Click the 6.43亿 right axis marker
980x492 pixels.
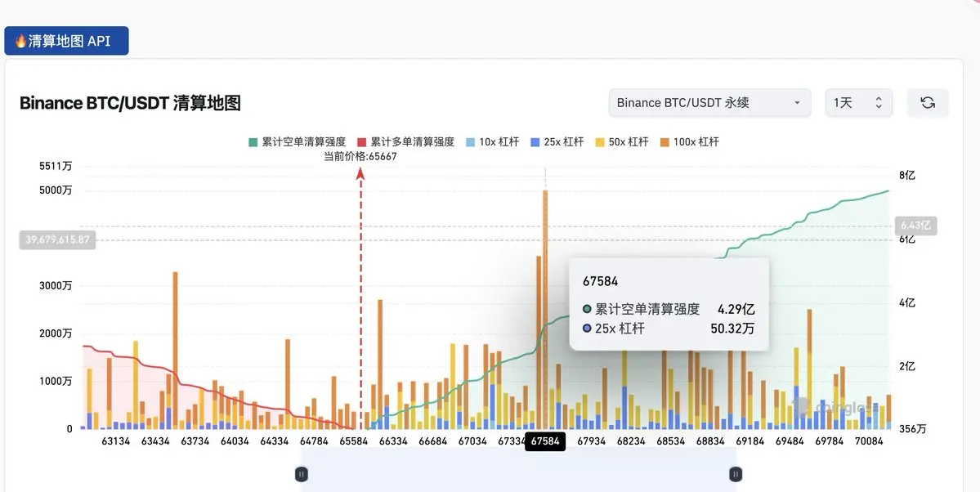916,226
